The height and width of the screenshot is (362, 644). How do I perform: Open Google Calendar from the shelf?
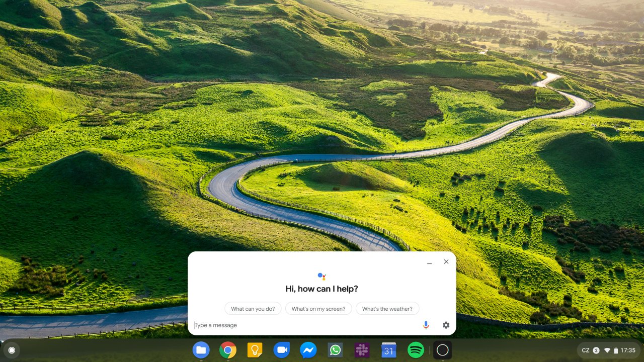[x=389, y=350]
